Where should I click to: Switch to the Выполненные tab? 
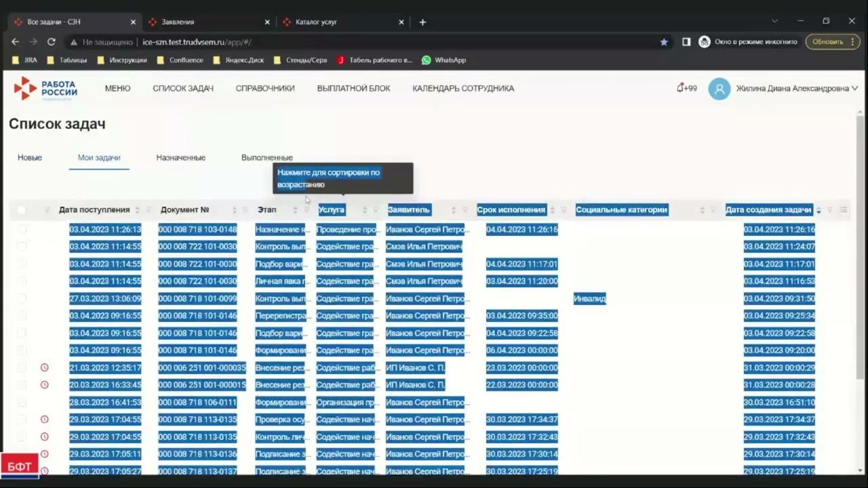coord(267,157)
